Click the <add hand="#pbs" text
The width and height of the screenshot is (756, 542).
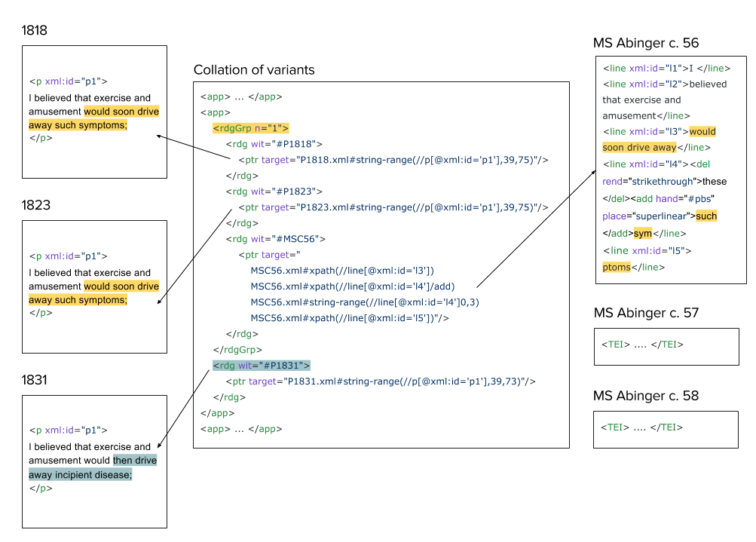(672, 199)
